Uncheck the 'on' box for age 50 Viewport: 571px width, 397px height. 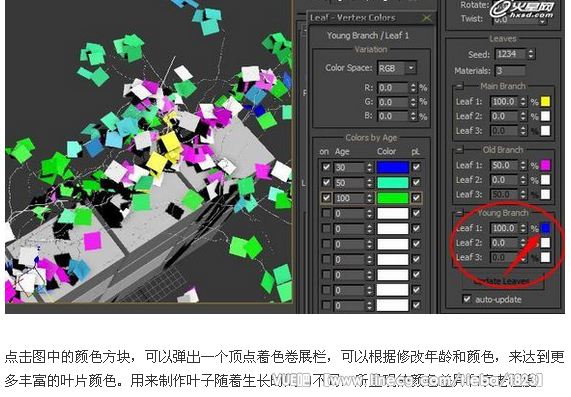326,182
